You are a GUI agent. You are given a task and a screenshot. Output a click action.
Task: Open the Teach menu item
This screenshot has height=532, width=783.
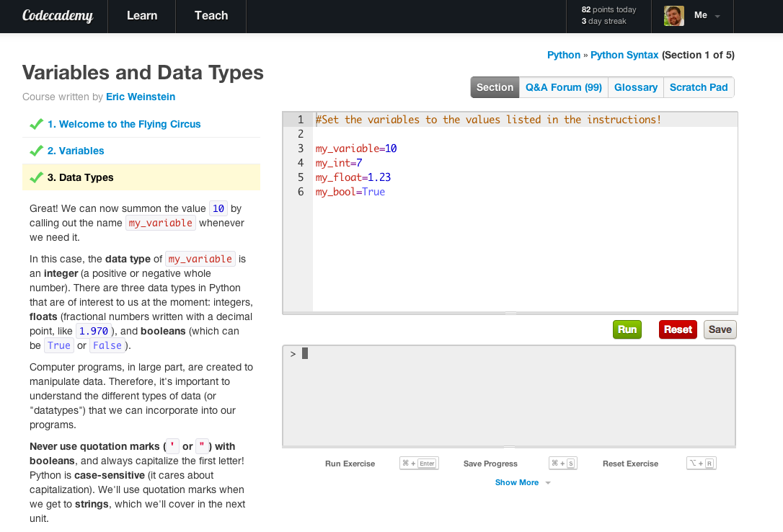[x=211, y=16]
